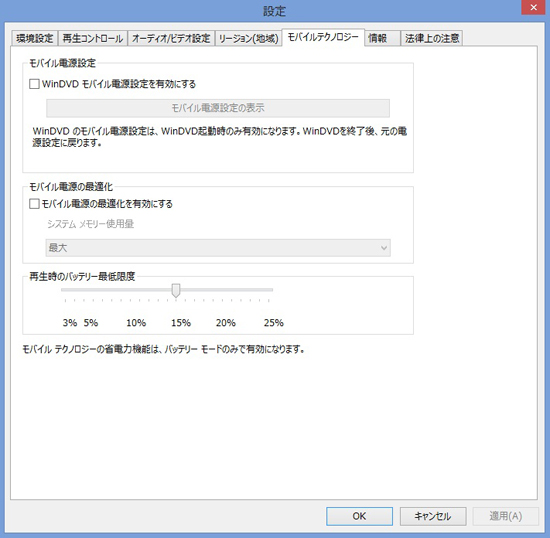Click the dropdown arrow beside 最大
550x538 pixels.
pos(384,248)
